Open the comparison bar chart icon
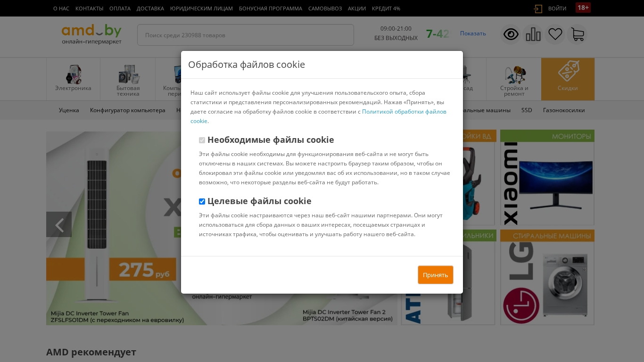This screenshot has height=362, width=644. click(x=533, y=34)
